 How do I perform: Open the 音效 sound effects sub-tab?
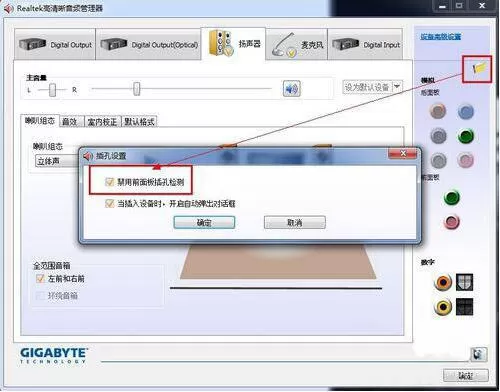[x=71, y=122]
